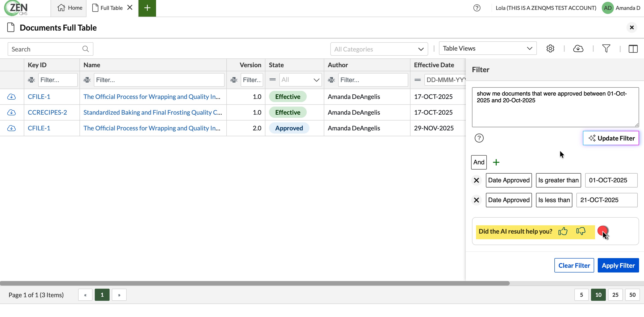Edit 21-OCT-2025 date value
Screen dimensions: 644x317
tap(607, 200)
